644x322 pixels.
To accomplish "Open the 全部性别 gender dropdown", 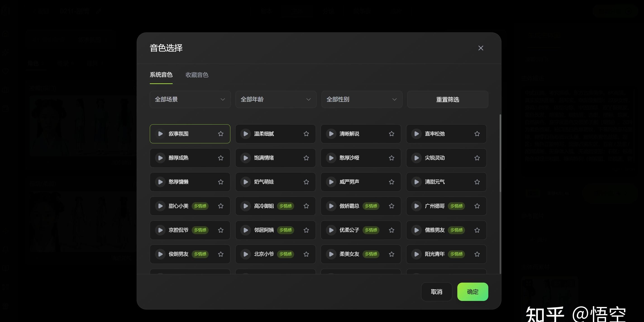I will pyautogui.click(x=362, y=99).
